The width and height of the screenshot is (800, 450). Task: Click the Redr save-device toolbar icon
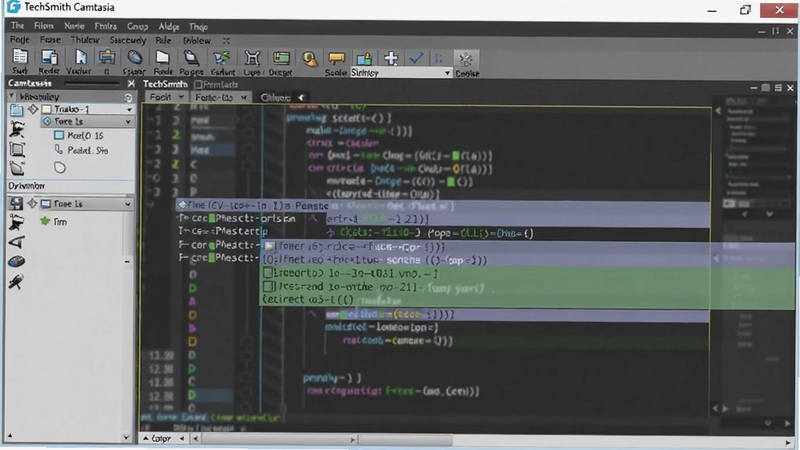49,57
